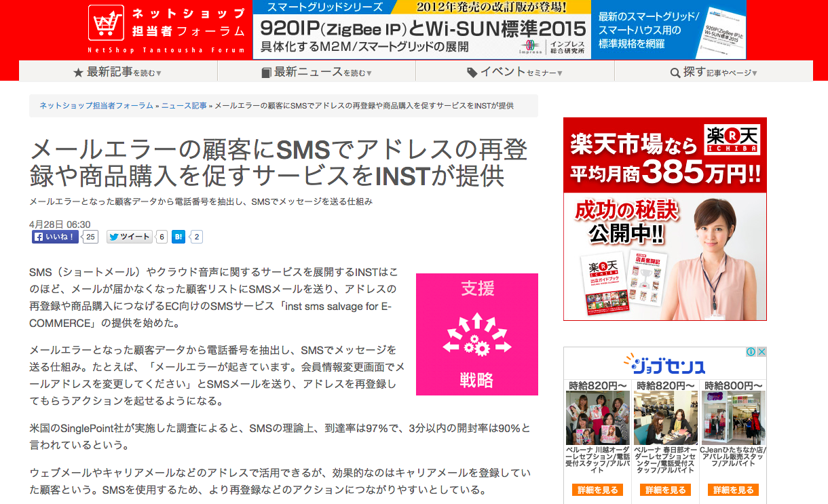Open the ベルーナ 春日部 job thumbnail
Viewport: 828px width, 504px height.
666,418
